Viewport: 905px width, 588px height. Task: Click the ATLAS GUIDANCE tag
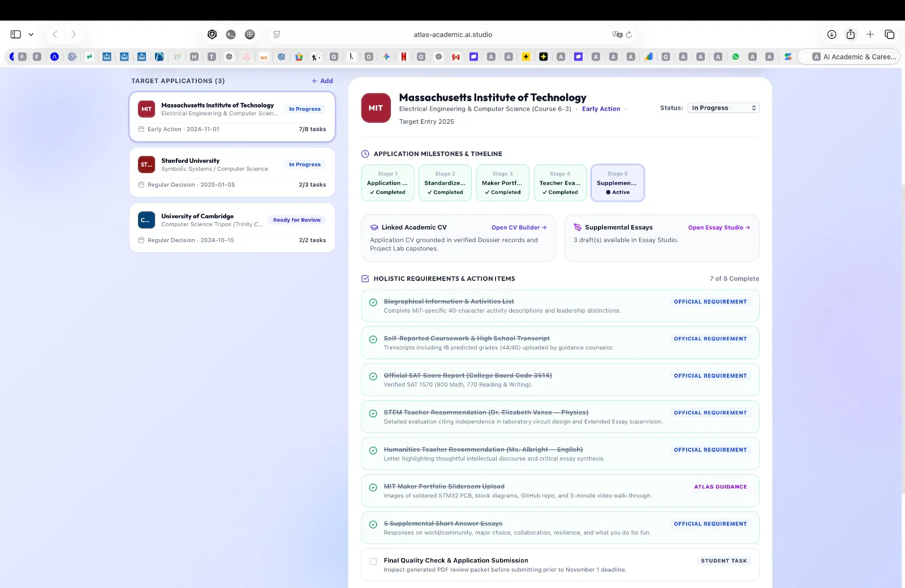[721, 487]
